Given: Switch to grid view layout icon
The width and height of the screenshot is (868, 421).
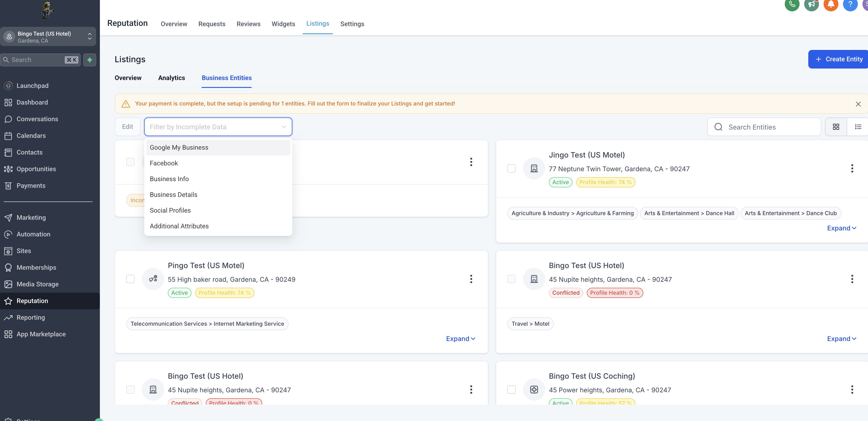Looking at the screenshot, I should pos(836,127).
